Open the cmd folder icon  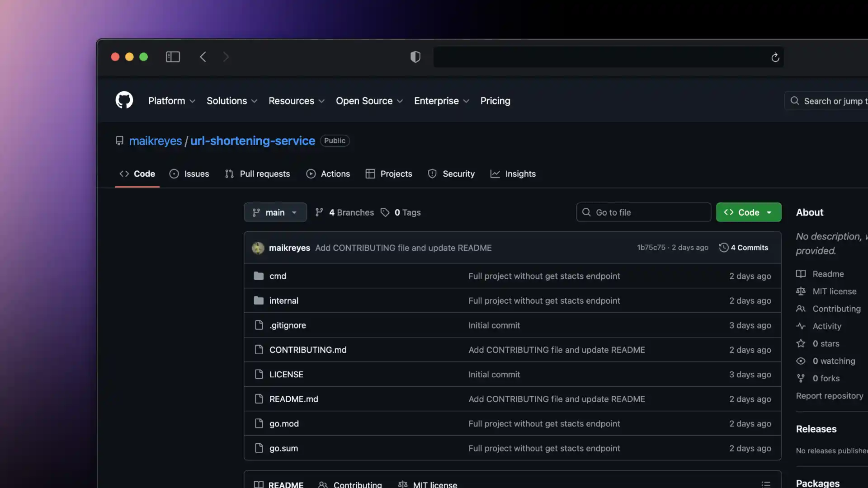[259, 276]
